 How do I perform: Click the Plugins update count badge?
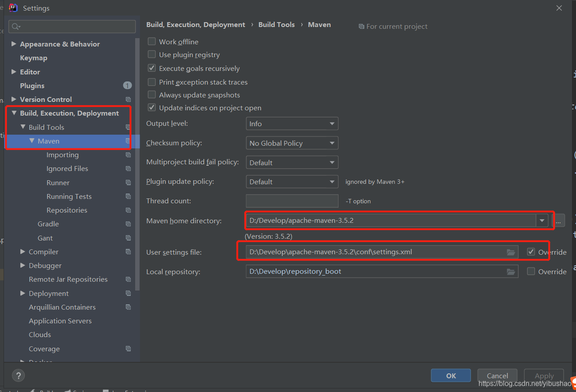[x=127, y=85]
